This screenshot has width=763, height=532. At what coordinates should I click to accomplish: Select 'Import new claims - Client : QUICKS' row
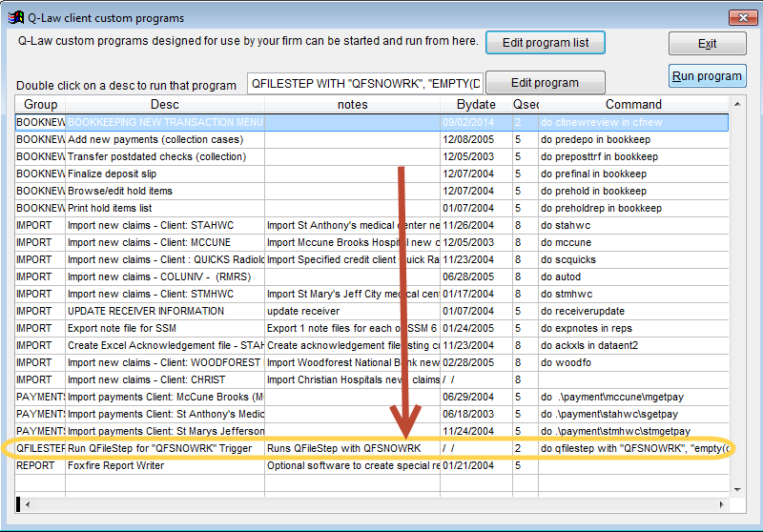point(372,259)
